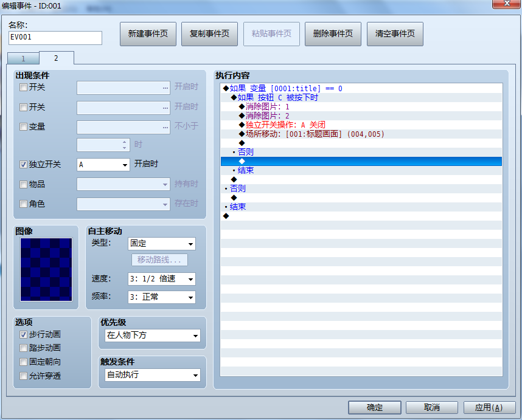Tick the 变量 condition checkbox
This screenshot has height=420, width=522.
tap(23, 126)
